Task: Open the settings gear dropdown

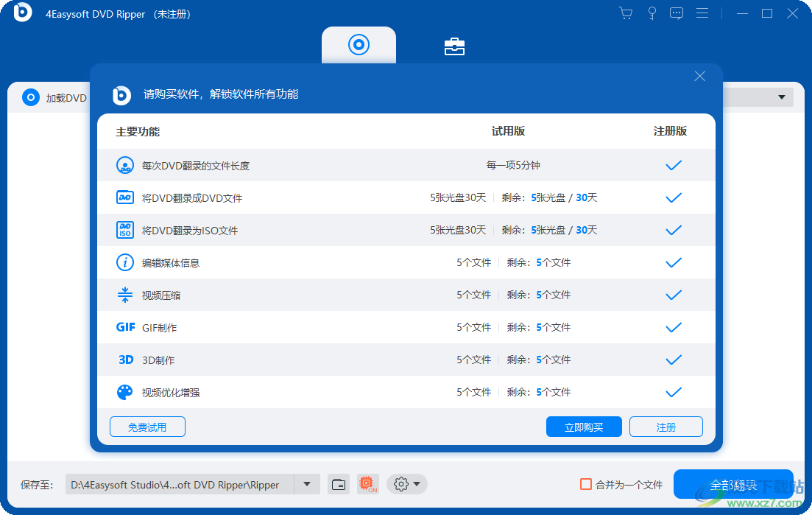Action: 406,485
